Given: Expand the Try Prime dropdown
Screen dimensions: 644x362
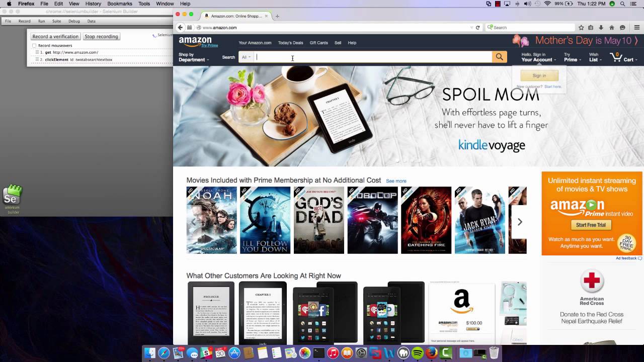Looking at the screenshot, I should [x=573, y=57].
